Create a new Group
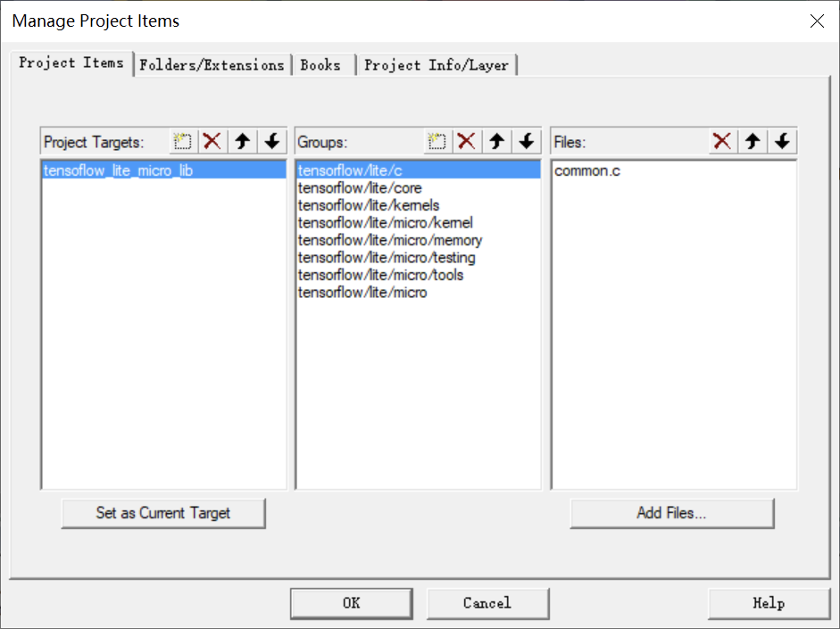This screenshot has height=629, width=840. tap(437, 142)
